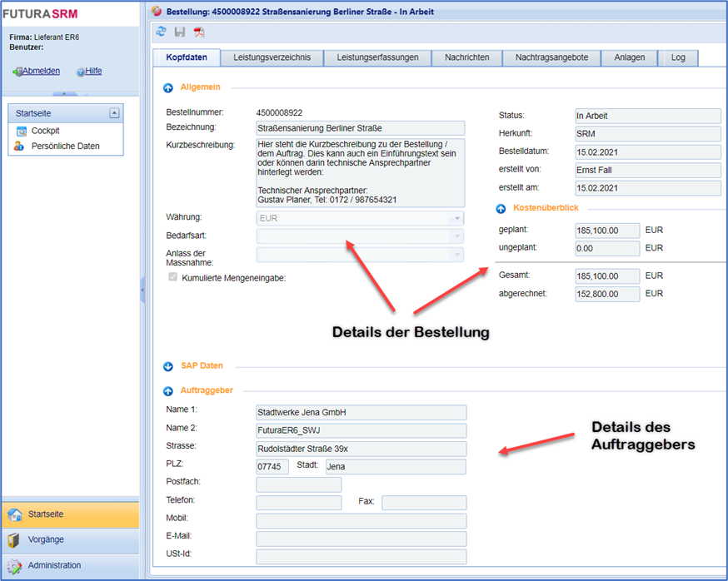Open the Bedarfsart dropdown
This screenshot has height=581, width=728.
tap(456, 236)
